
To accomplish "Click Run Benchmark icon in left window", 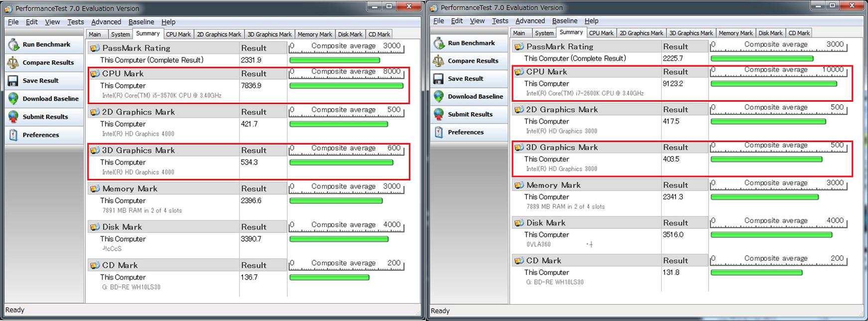I will (x=13, y=44).
